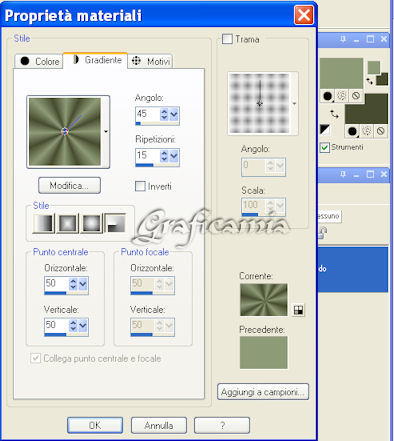Click Aggiungi a campioni button
Screen dimensions: 394x441
click(263, 392)
